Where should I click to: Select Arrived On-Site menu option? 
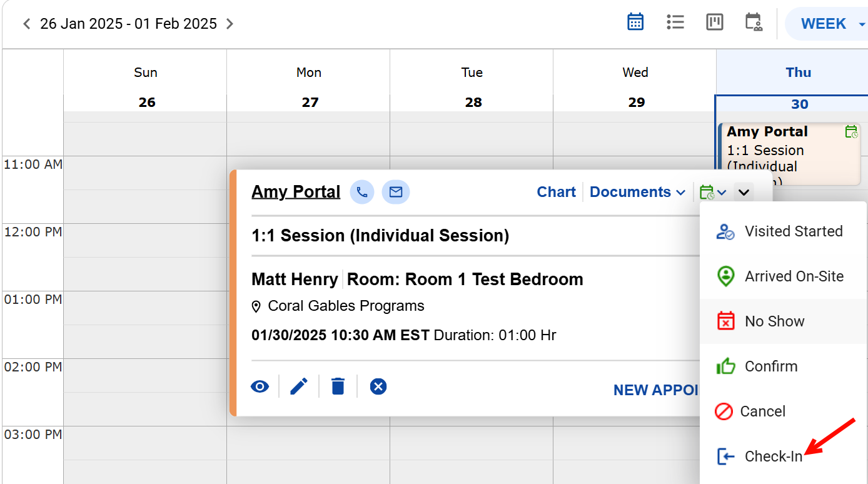[794, 276]
